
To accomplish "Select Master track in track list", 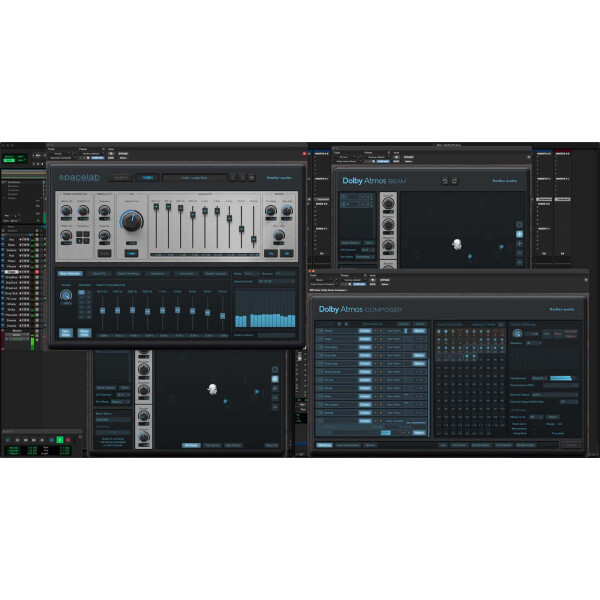I will [x=17, y=331].
